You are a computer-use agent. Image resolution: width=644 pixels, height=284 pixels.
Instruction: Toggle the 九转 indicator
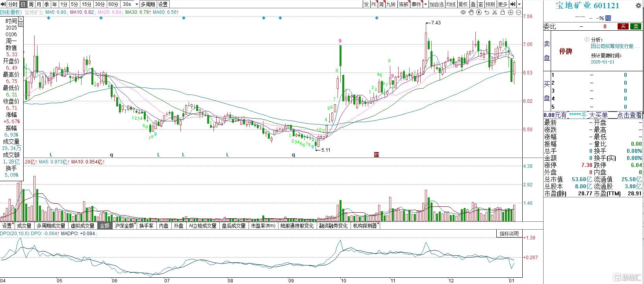(x=391, y=4)
